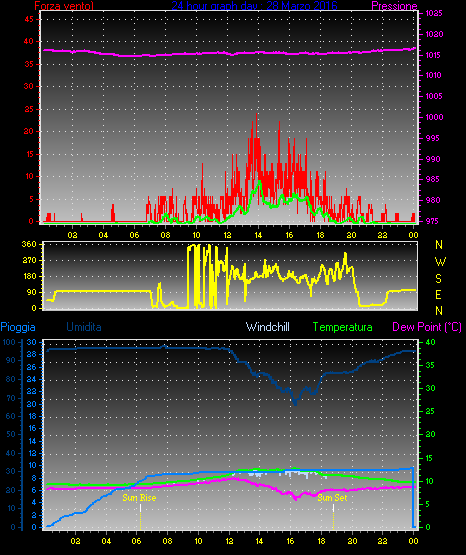Click the 16 hour tick on bottom graph

pos(290,541)
